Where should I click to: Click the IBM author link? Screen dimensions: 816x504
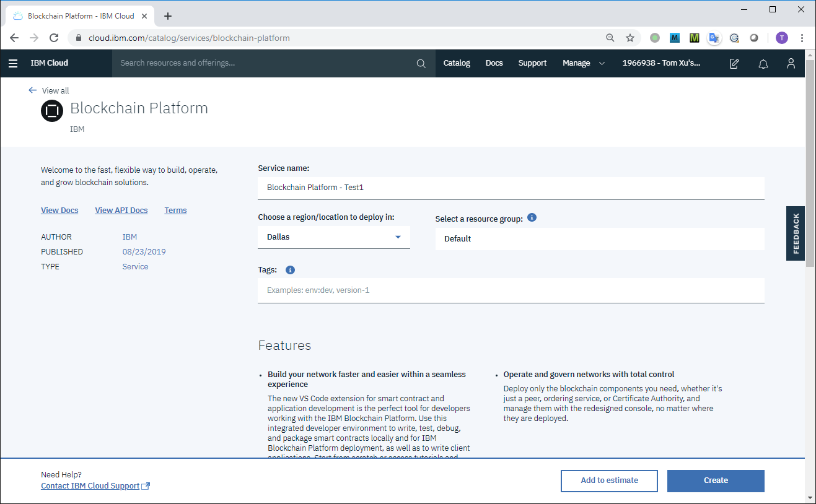coord(130,237)
